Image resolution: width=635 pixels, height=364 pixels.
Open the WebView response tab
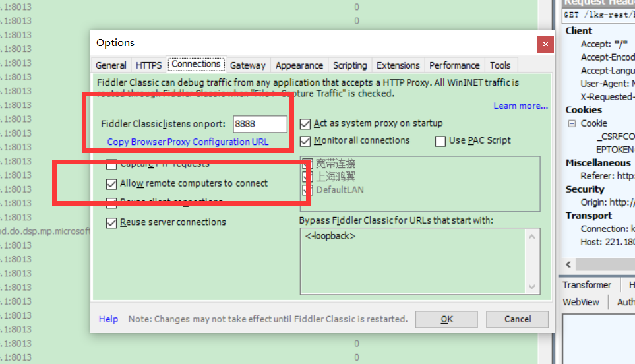tap(581, 302)
